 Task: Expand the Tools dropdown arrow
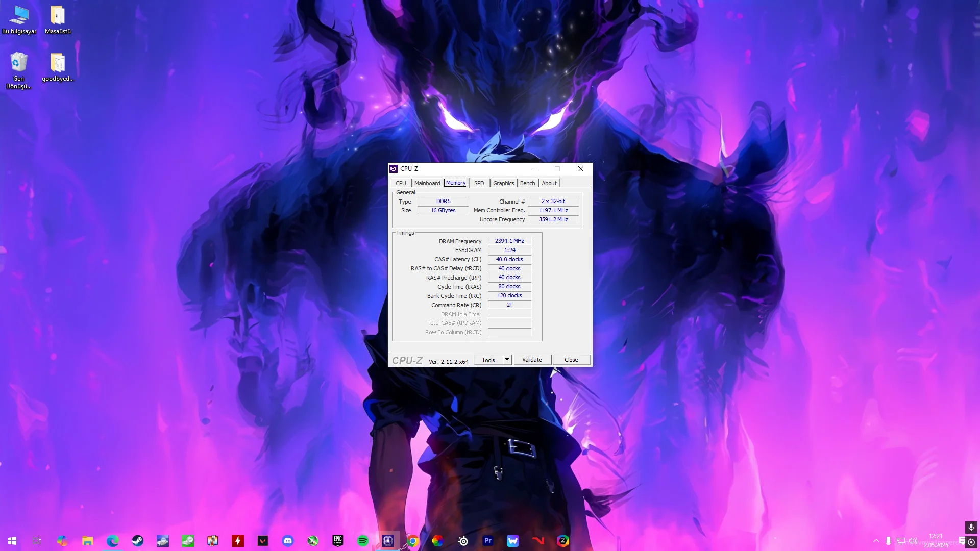(x=507, y=360)
